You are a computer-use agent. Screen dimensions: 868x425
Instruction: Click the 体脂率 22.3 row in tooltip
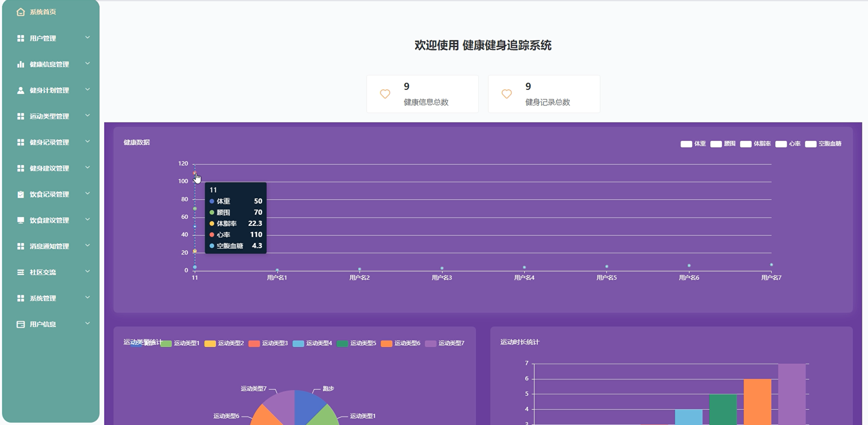tap(236, 223)
